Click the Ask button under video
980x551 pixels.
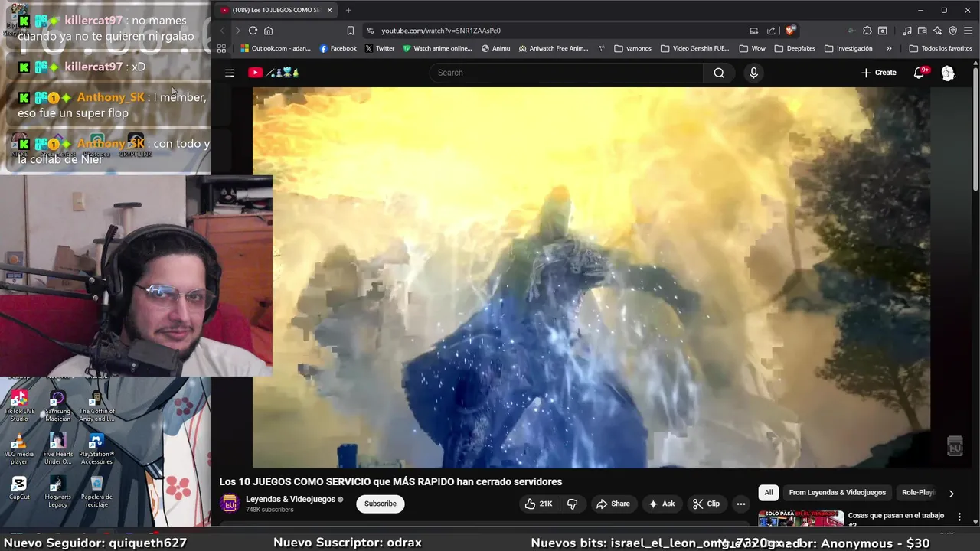(x=661, y=504)
